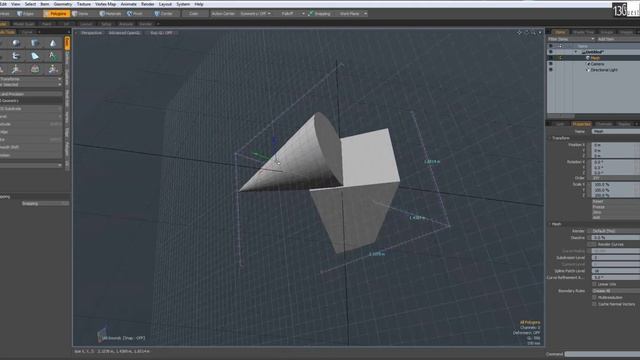Select the pen tool in second row
The width and height of the screenshot is (640, 360).
[x=16, y=56]
